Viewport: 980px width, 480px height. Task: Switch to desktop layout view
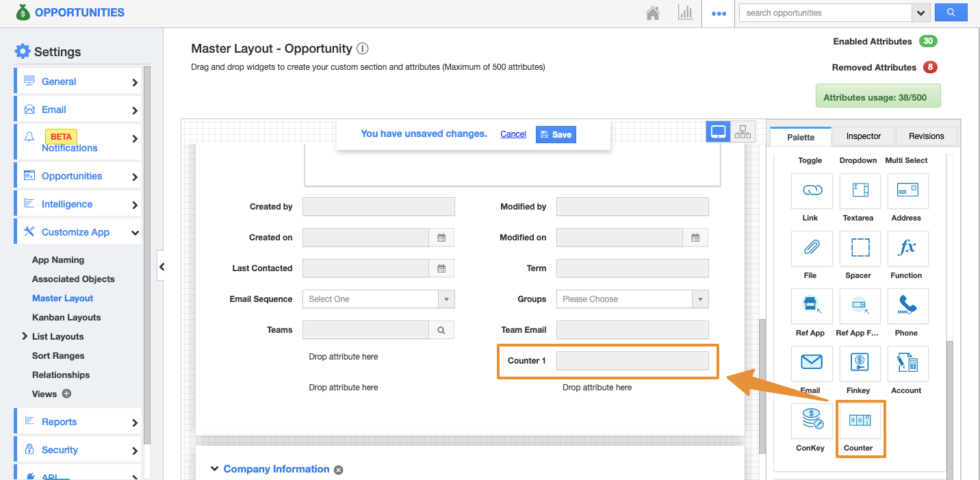[x=718, y=132]
